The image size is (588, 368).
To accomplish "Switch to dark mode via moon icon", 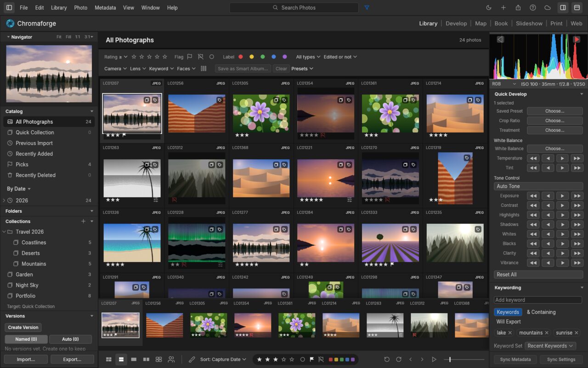I will [489, 8].
